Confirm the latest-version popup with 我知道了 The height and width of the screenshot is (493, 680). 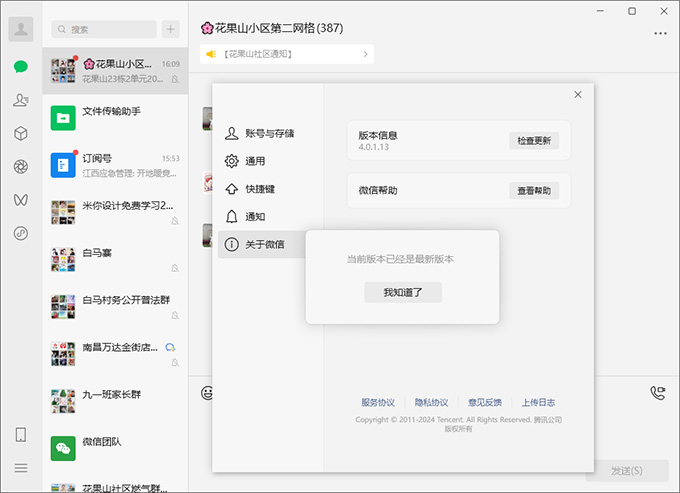tap(403, 293)
